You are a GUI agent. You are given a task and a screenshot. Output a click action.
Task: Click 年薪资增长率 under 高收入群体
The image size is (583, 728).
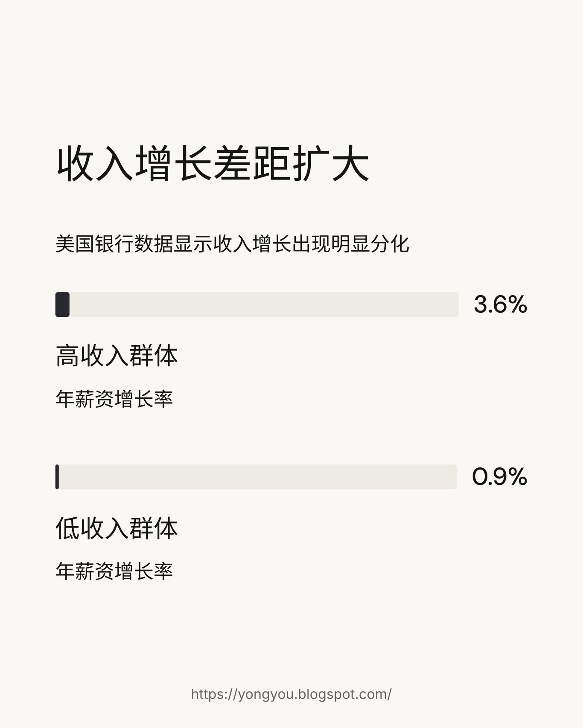click(114, 399)
